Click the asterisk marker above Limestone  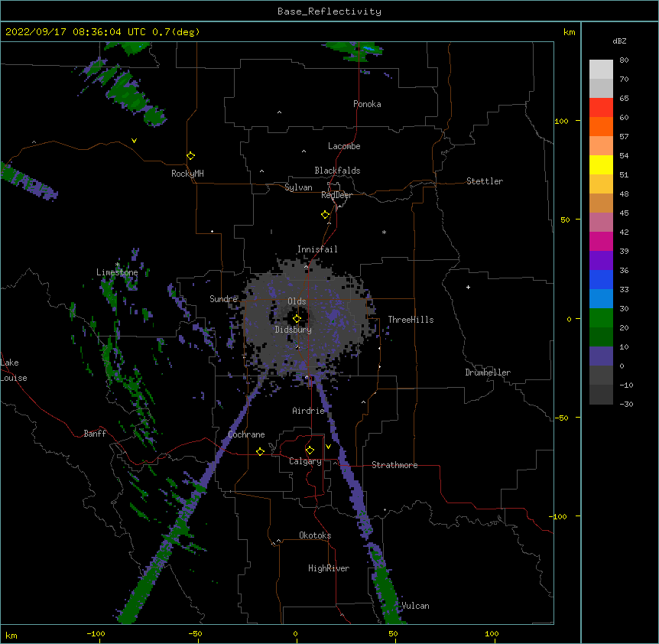117,265
